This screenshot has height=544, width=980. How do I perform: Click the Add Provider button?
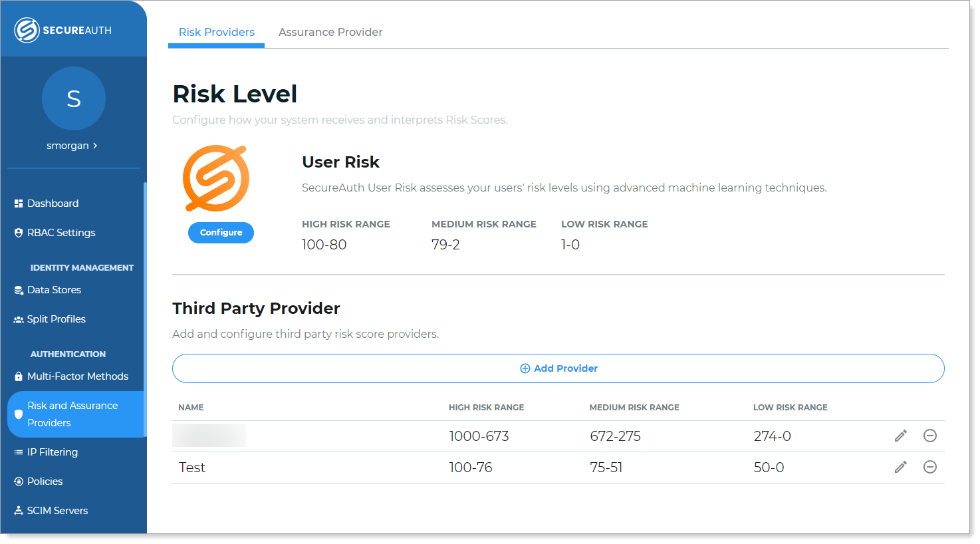(558, 368)
